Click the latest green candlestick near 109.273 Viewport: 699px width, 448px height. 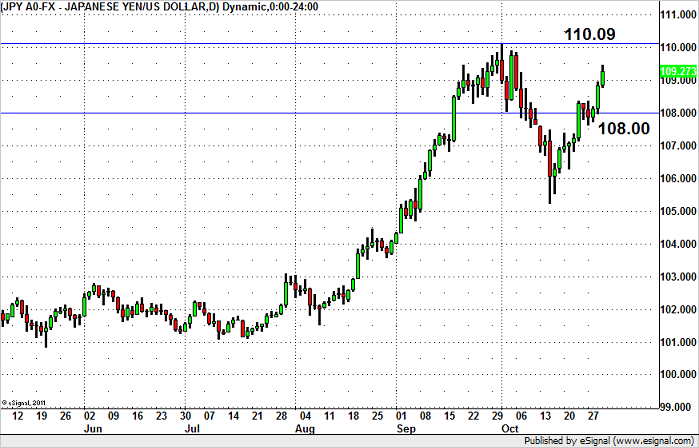click(603, 78)
